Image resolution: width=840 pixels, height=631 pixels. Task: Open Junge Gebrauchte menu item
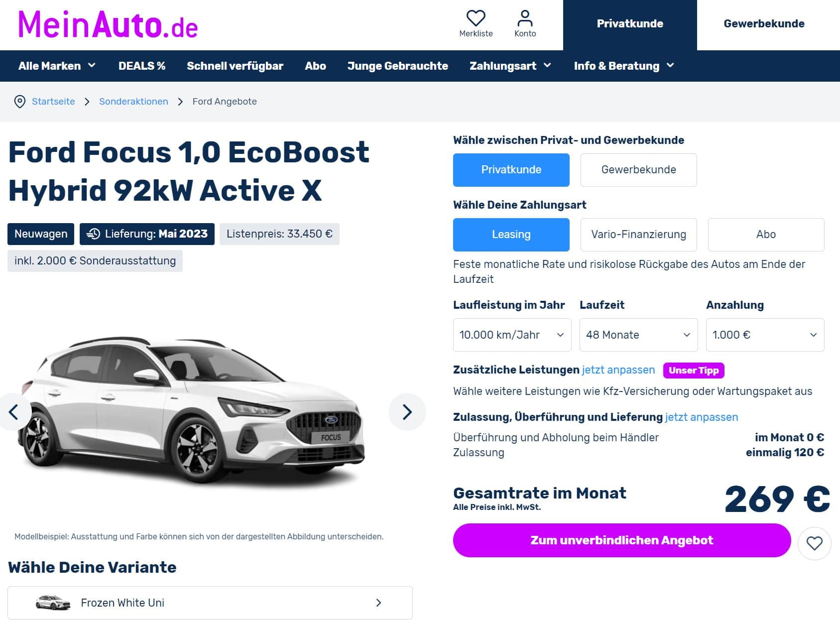click(x=398, y=66)
